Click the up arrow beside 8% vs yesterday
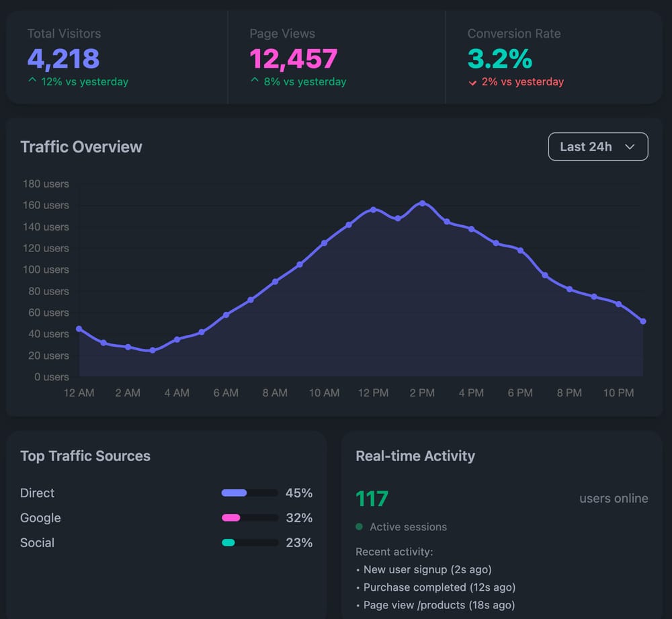This screenshot has height=619, width=672. coord(254,81)
